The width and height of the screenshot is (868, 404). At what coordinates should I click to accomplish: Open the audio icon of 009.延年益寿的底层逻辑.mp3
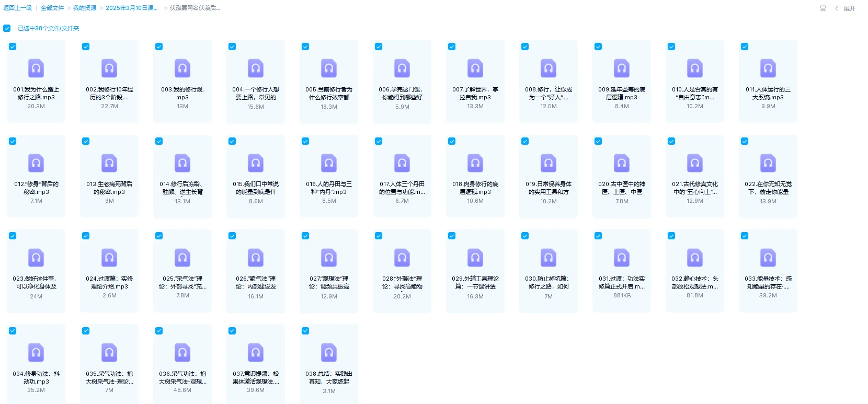click(x=622, y=68)
